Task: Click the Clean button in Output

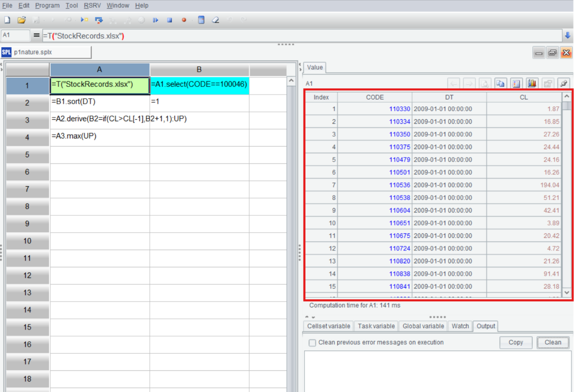Action: pos(553,342)
